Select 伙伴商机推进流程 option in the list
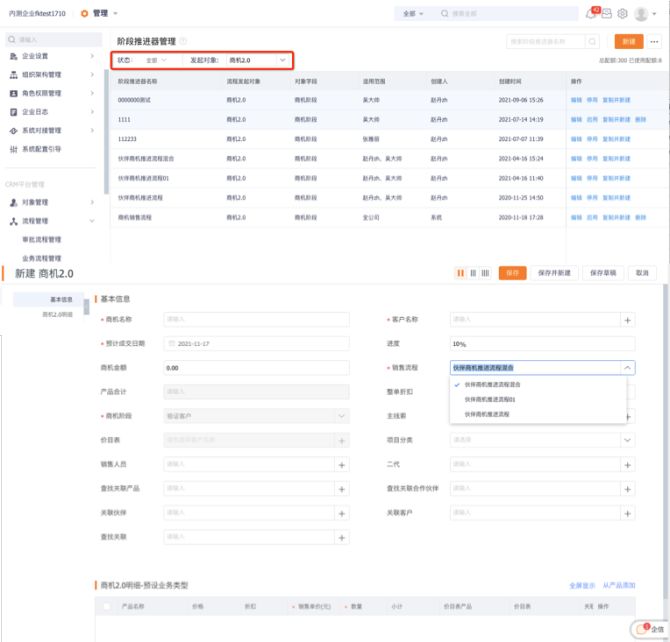 click(x=488, y=413)
